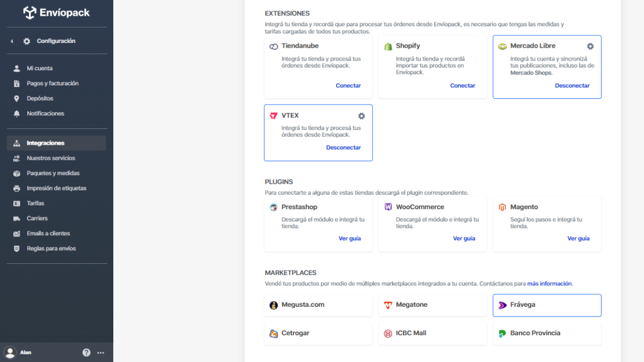The image size is (644, 362).
Task: Click the EXTENSIONES section heading
Action: [287, 13]
